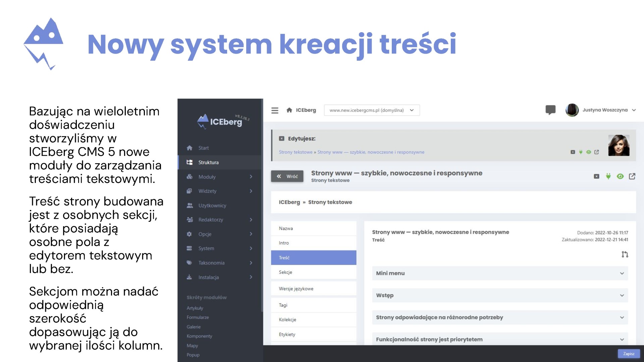Image resolution: width=644 pixels, height=362 pixels.
Task: Select the Etykiety tab
Action: point(314,335)
